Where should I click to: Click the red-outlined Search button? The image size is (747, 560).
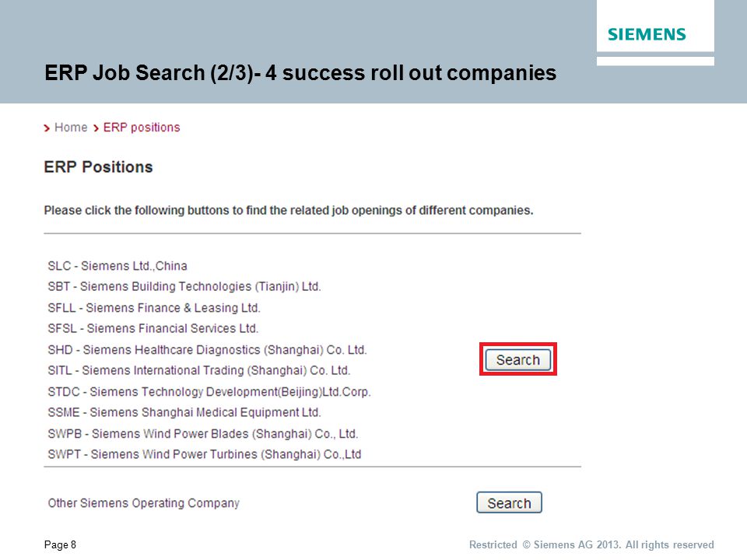click(518, 359)
